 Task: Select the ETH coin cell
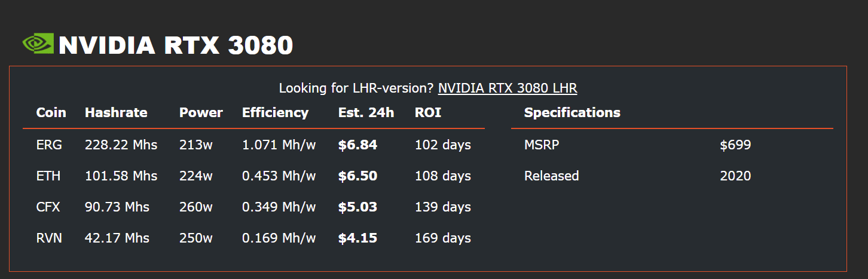[48, 176]
